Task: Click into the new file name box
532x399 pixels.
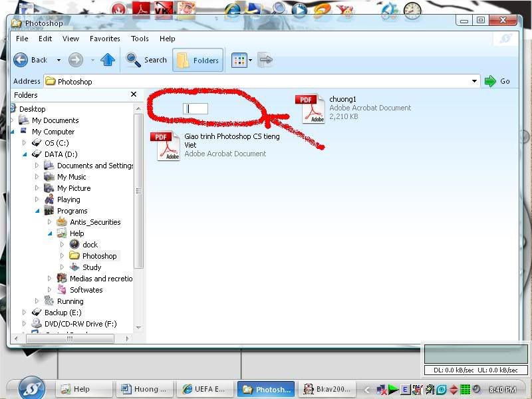Action: (196, 108)
